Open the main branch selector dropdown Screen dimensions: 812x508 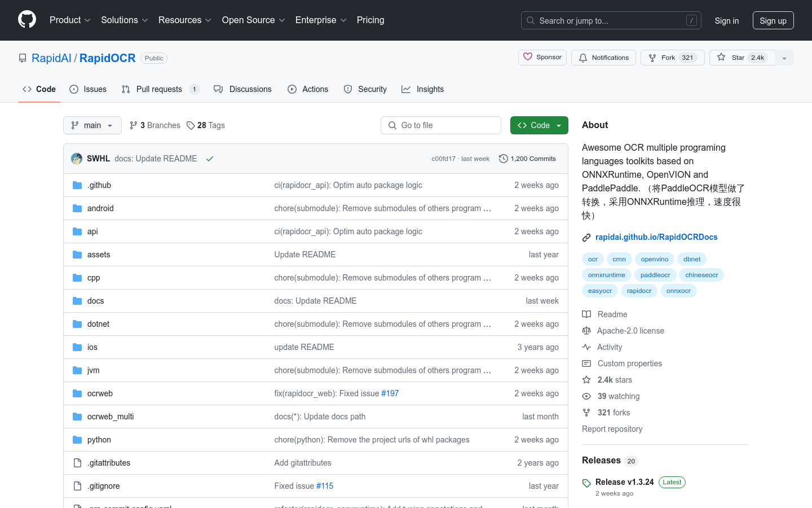click(92, 125)
